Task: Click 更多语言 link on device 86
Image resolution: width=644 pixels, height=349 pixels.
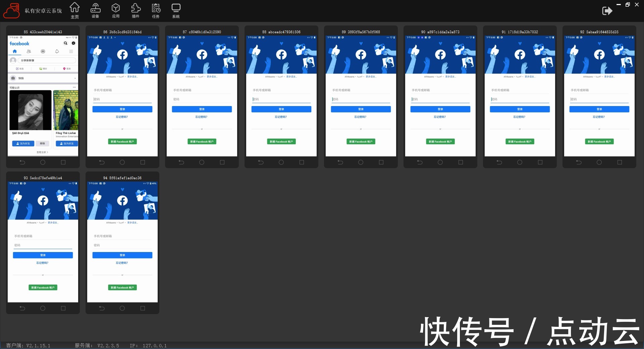Action: click(133, 77)
